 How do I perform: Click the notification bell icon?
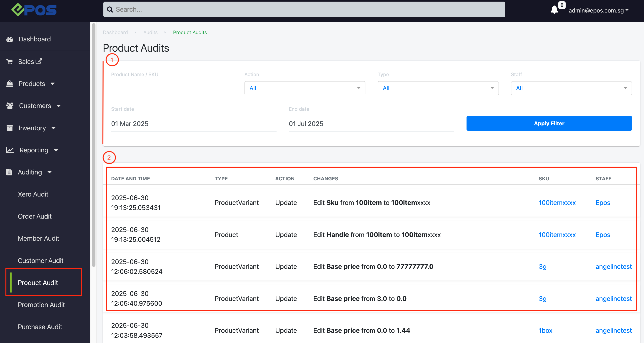tap(554, 10)
